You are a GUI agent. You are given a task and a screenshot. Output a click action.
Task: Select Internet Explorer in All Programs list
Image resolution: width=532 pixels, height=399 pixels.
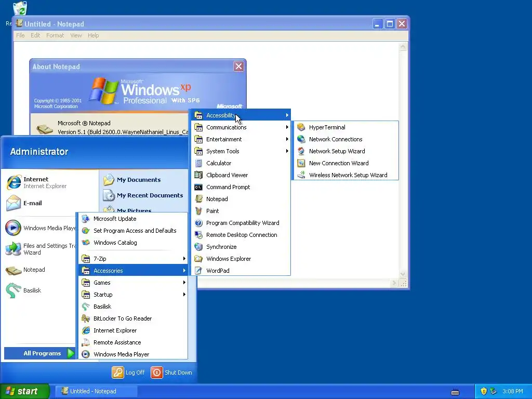(x=133, y=330)
